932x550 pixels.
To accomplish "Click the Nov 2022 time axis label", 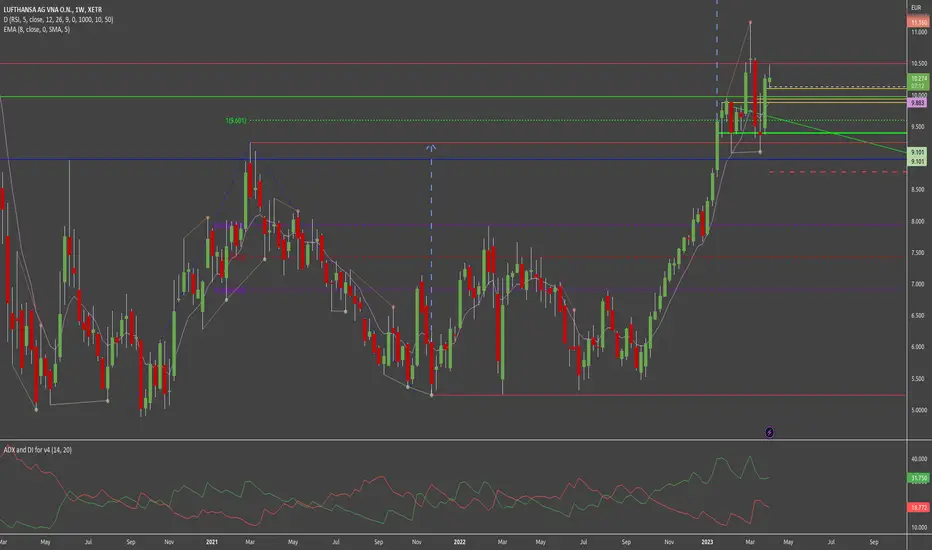I will (669, 542).
